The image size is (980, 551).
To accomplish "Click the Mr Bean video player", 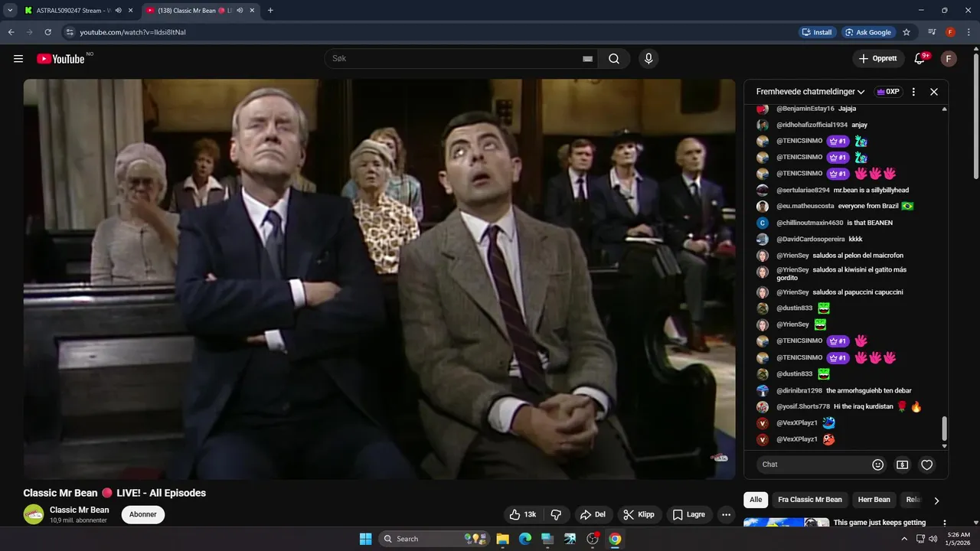I will (379, 279).
